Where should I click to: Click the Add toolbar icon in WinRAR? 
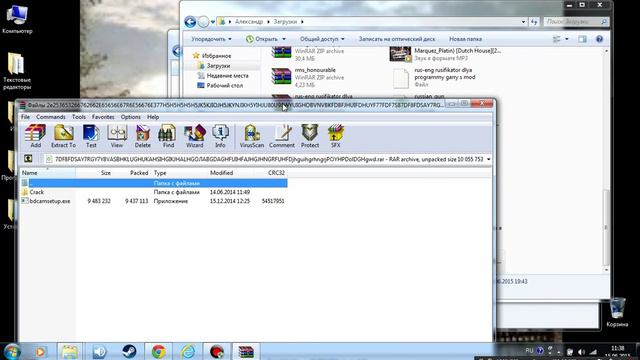pos(36,136)
